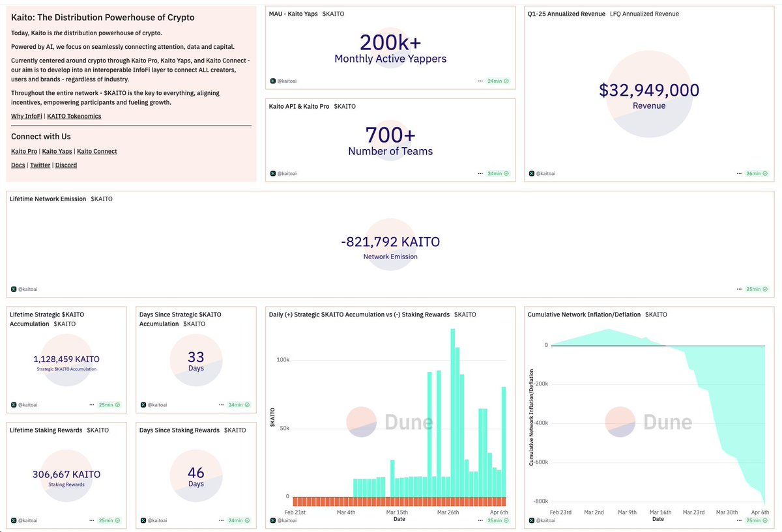Click the kaitoai avatar icon on Days Since Staking Rewards widget
The image size is (782, 532).
coord(143,520)
